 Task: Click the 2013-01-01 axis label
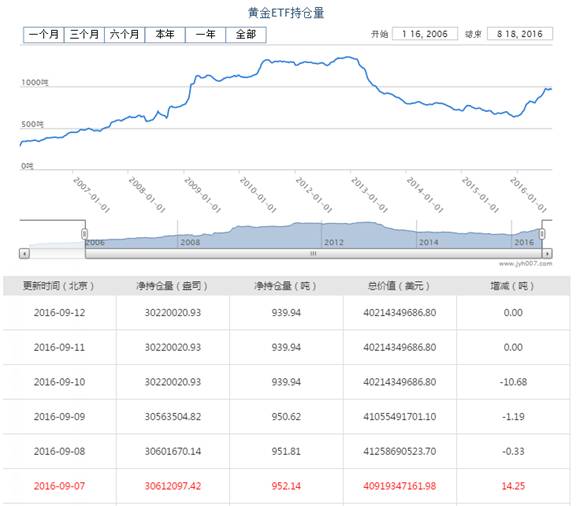coord(369,194)
